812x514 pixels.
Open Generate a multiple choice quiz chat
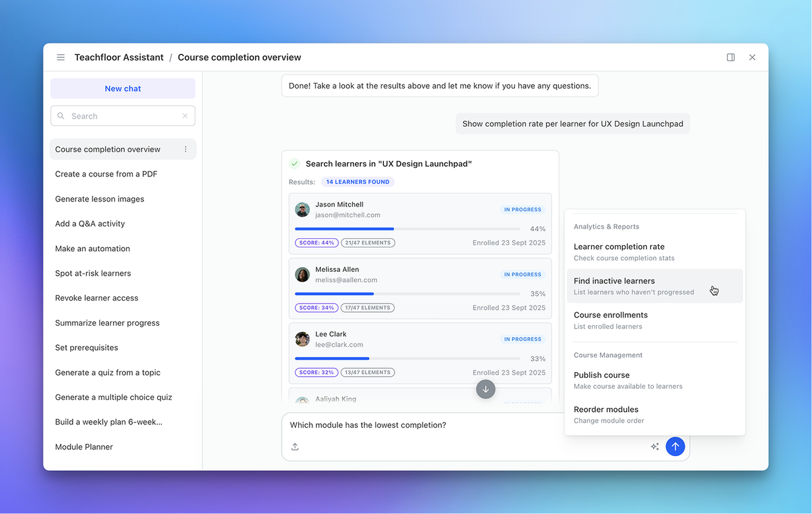point(114,398)
